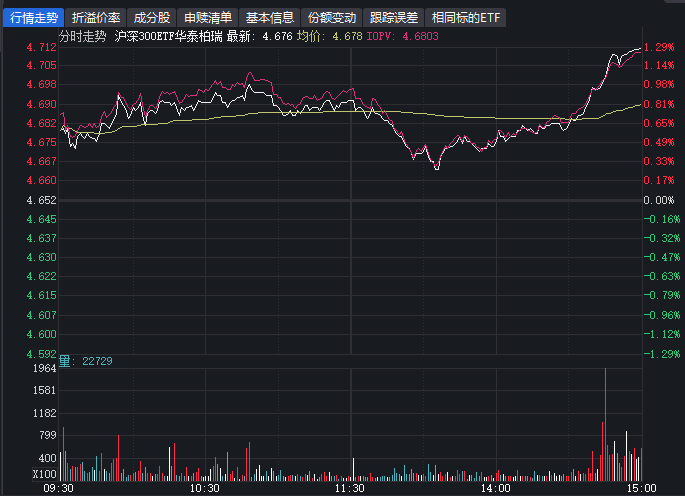The height and width of the screenshot is (496, 685).
Task: Click the 0.00% baseline percentage label
Action: pyautogui.click(x=661, y=200)
